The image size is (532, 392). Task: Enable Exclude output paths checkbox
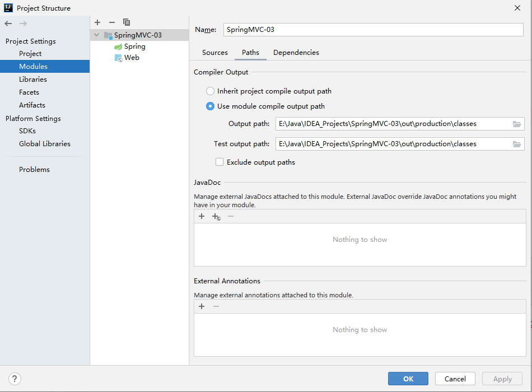[x=220, y=162]
